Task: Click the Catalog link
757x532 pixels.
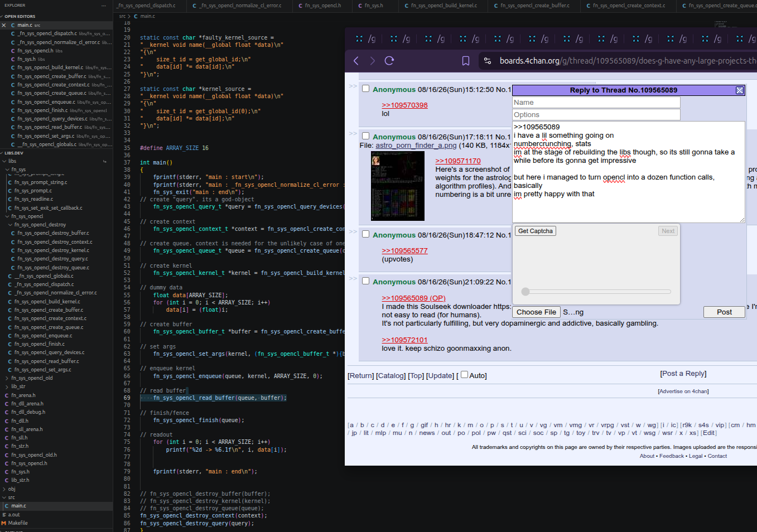Action: (x=390, y=376)
